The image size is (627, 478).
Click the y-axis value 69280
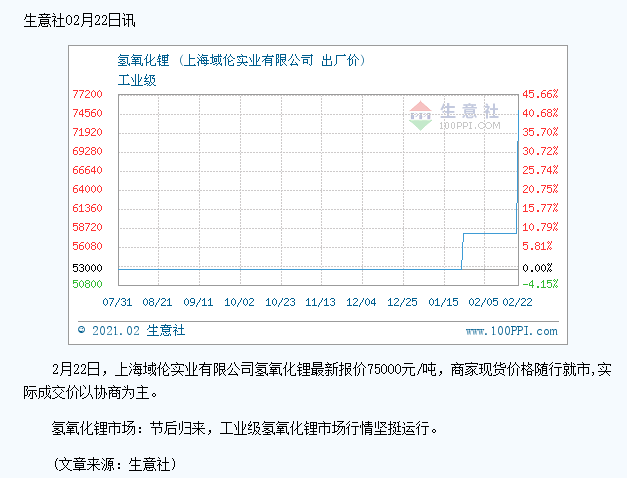point(87,151)
